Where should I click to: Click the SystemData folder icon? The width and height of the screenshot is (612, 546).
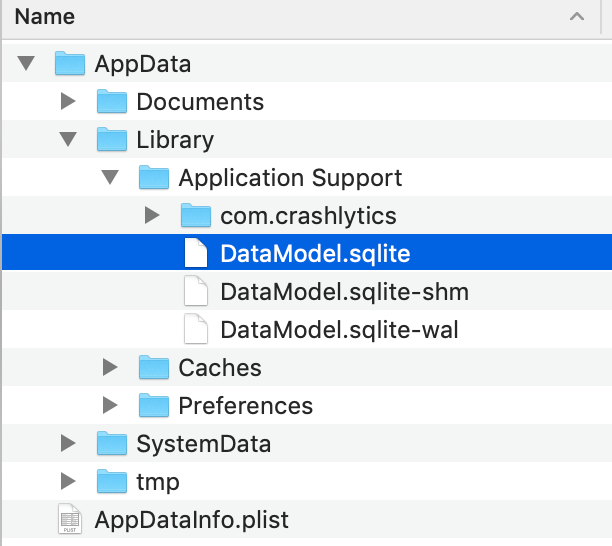click(112, 443)
